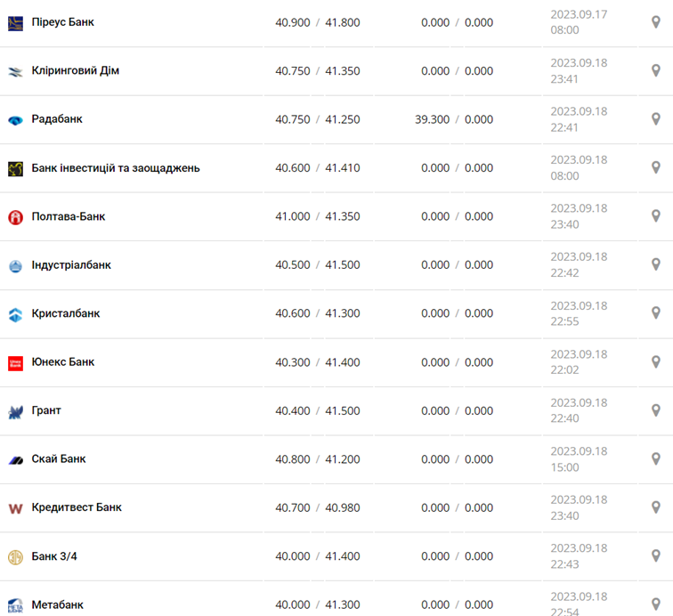Click the Радабанк logo icon
The width and height of the screenshot is (673, 616).
15,120
